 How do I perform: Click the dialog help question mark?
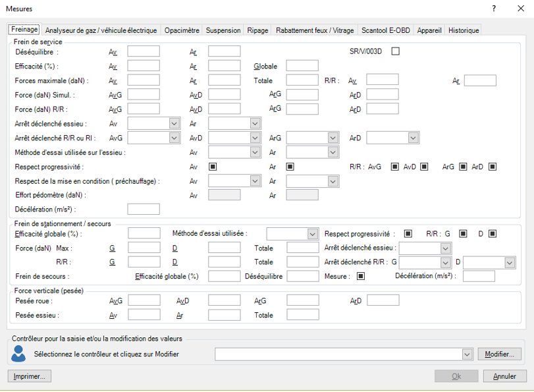point(493,9)
